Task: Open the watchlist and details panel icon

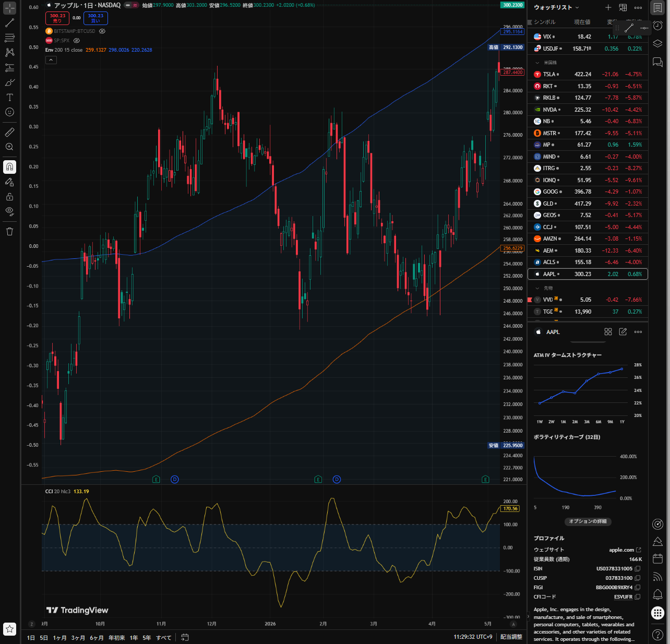Action: pos(657,7)
